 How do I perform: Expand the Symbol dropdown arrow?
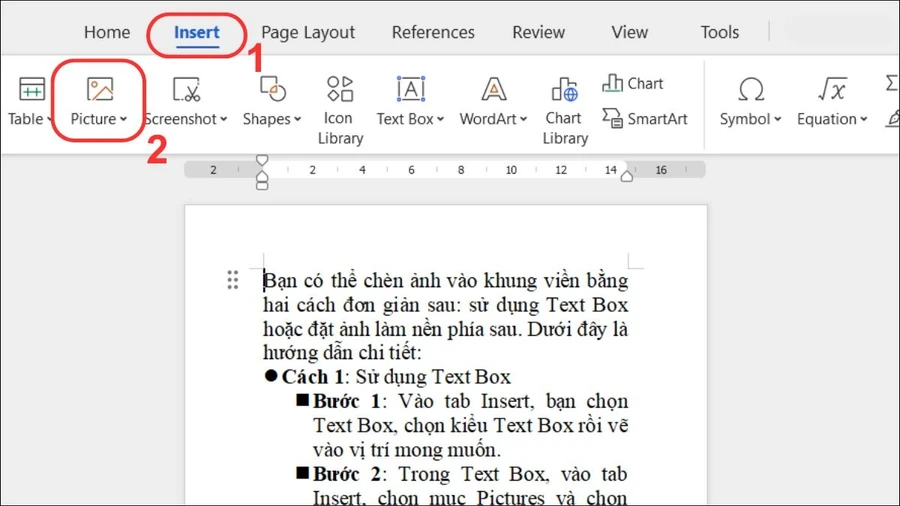[x=778, y=119]
